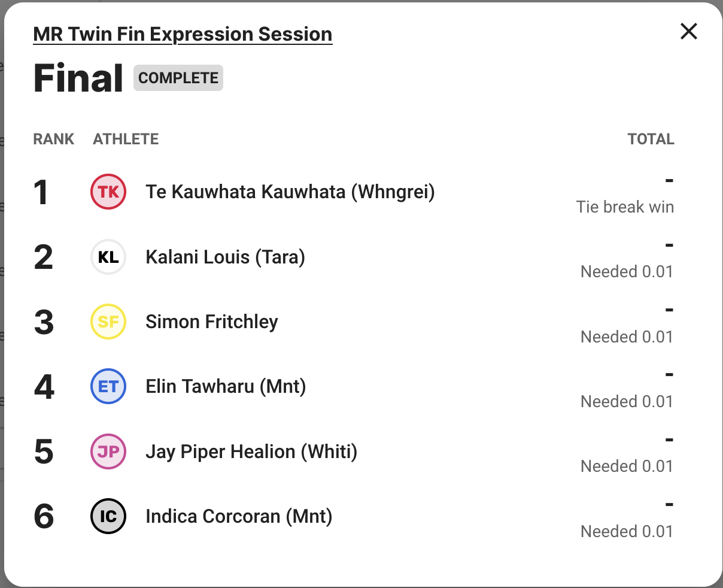Viewport: 723px width, 588px height.
Task: Select athlete Elin Tawharu (Mnt)
Action: pyautogui.click(x=226, y=387)
